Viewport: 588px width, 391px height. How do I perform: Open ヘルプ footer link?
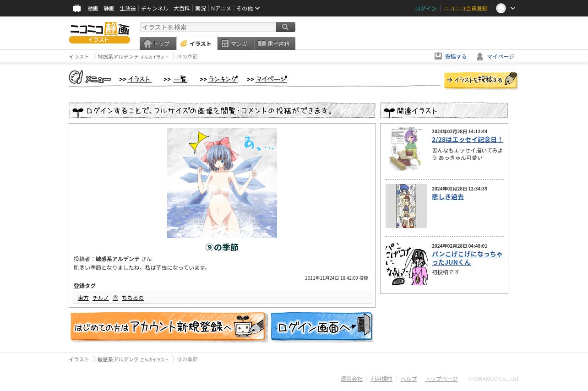click(409, 379)
